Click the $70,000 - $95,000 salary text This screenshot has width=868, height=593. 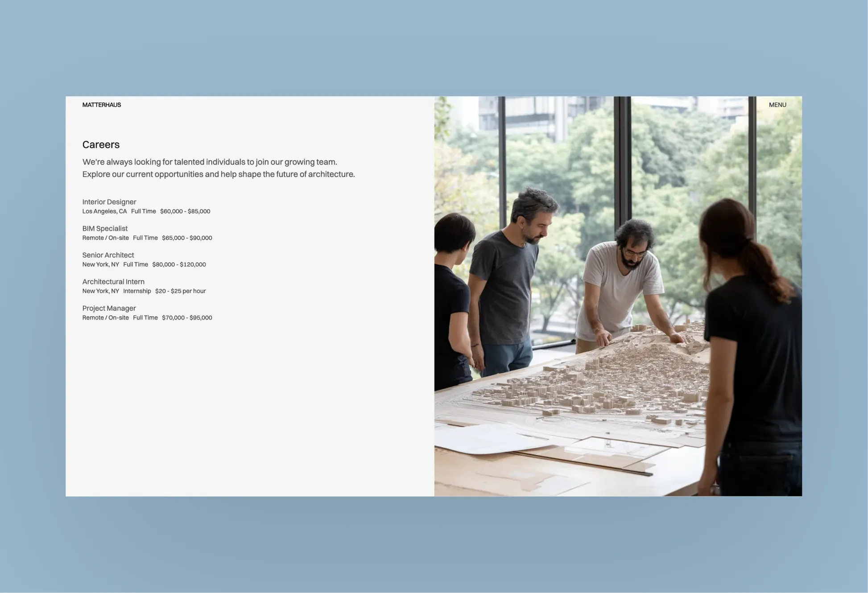coord(186,318)
